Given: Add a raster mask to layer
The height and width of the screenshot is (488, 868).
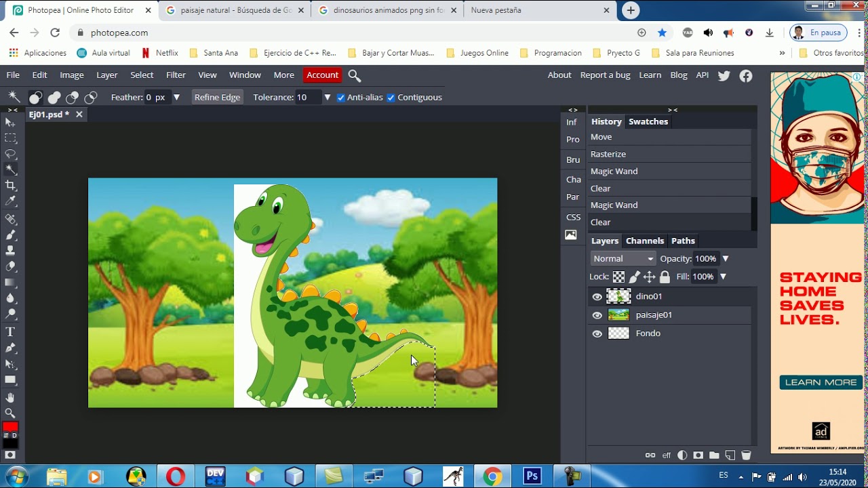Looking at the screenshot, I should 698,455.
